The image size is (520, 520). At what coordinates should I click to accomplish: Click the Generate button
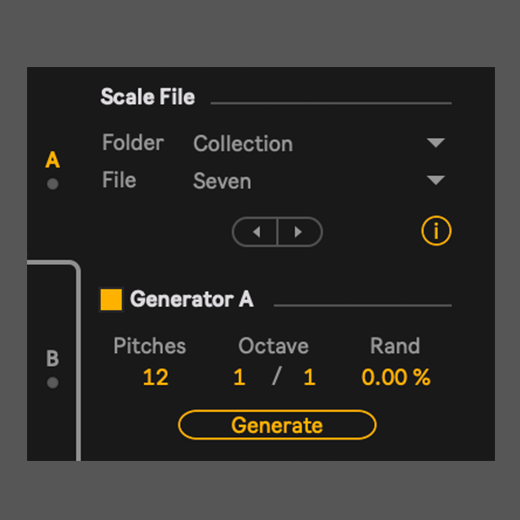277,425
